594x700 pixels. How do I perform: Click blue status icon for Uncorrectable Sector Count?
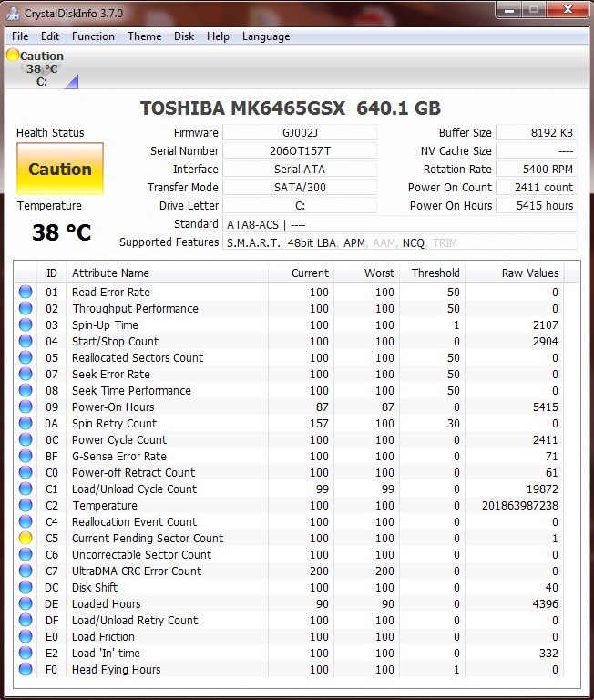pos(26,554)
